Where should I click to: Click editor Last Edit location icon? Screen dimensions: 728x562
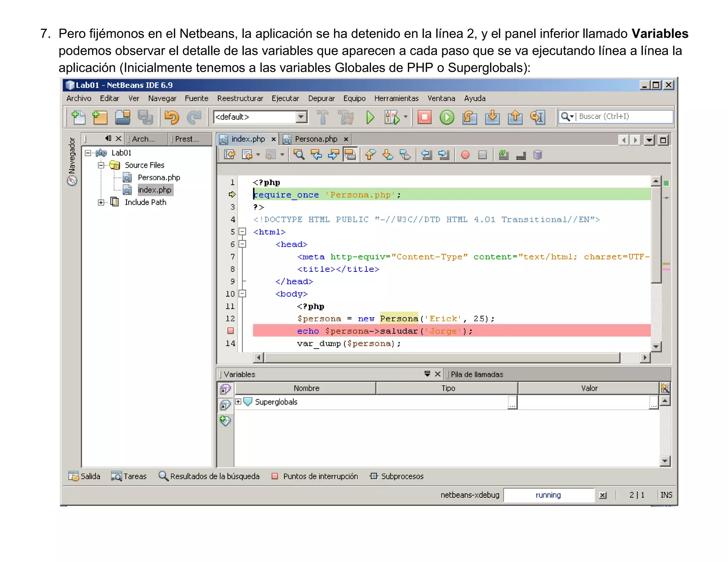[x=229, y=155]
